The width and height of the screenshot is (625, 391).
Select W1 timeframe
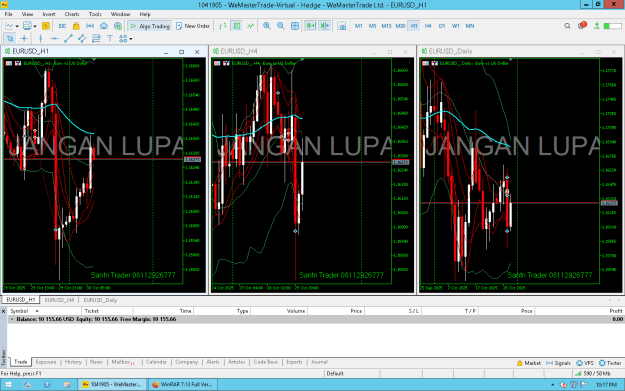tap(456, 26)
